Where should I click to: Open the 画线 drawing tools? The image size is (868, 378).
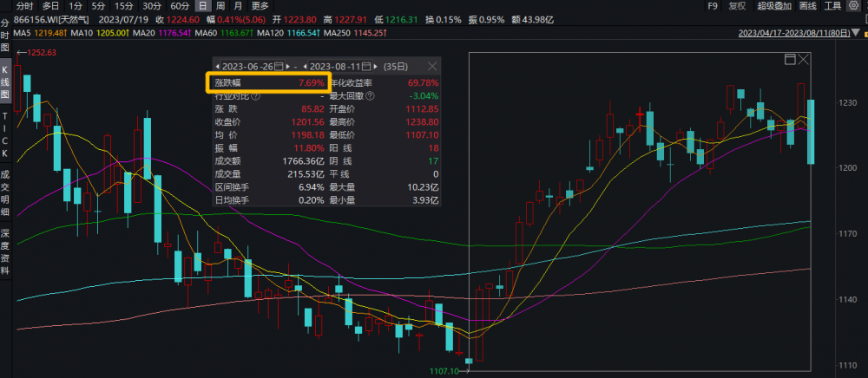(807, 6)
